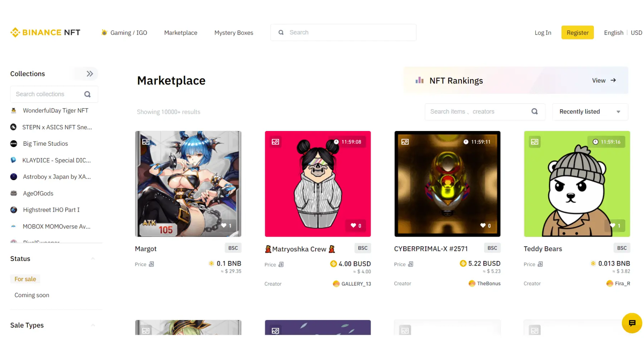Select Big Time Studios collection
The height and width of the screenshot is (358, 644).
[45, 144]
